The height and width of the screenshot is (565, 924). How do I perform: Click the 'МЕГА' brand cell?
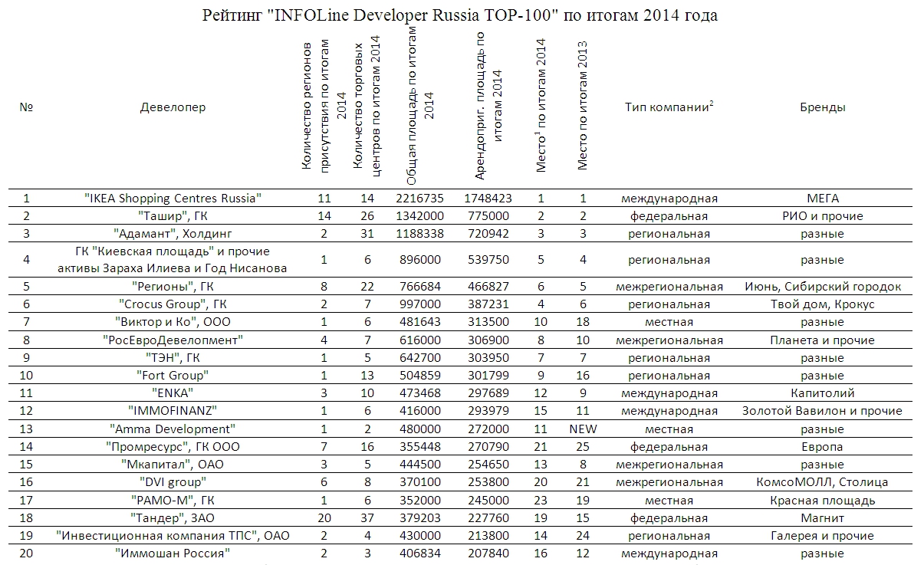tap(823, 198)
